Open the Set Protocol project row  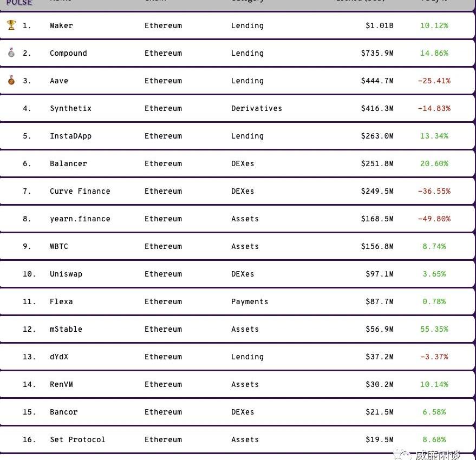(237, 439)
